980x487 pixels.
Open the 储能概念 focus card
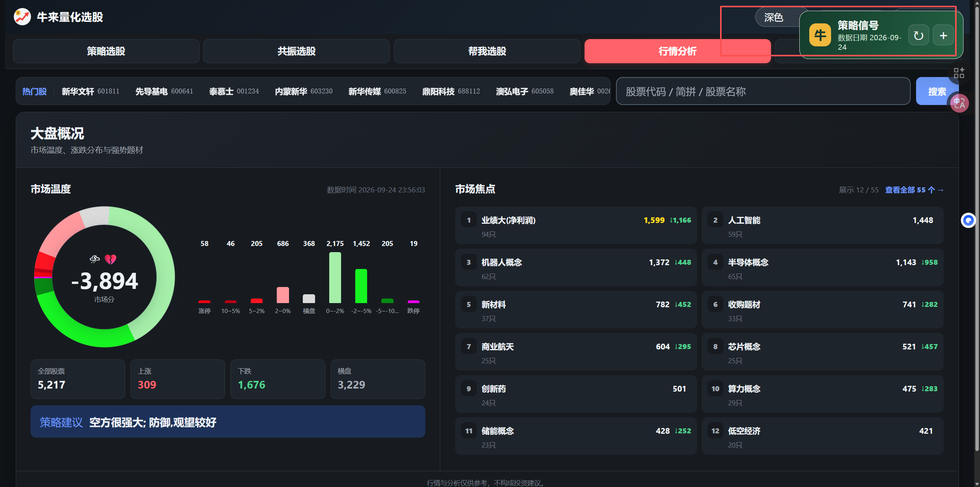576,436
